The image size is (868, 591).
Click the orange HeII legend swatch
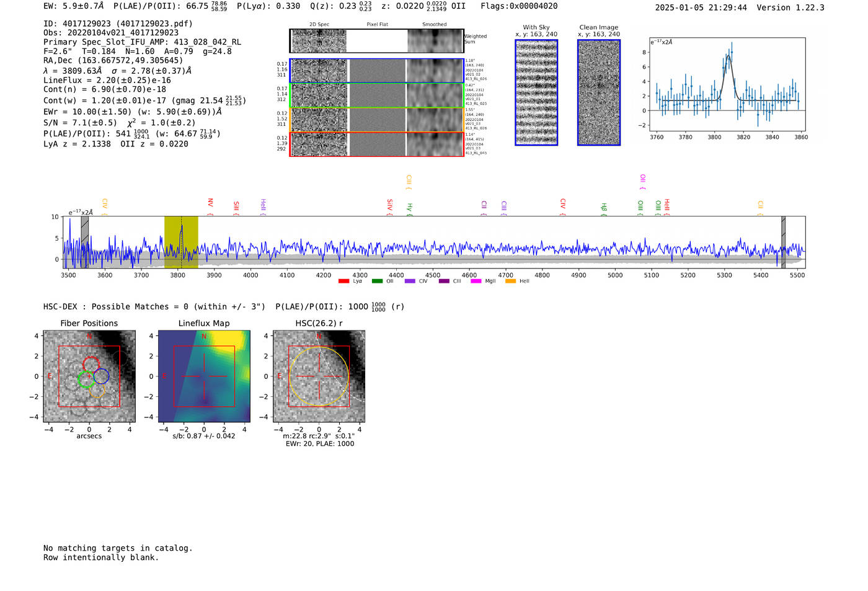coord(510,282)
